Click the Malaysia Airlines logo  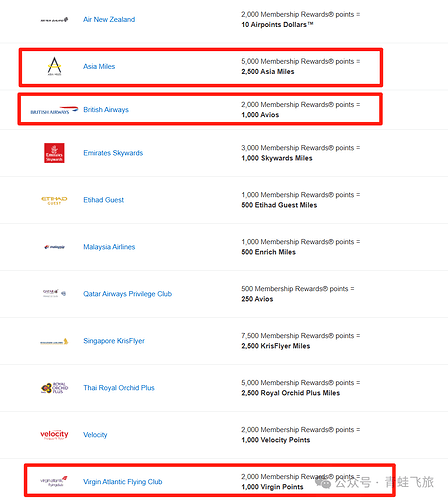click(x=54, y=247)
